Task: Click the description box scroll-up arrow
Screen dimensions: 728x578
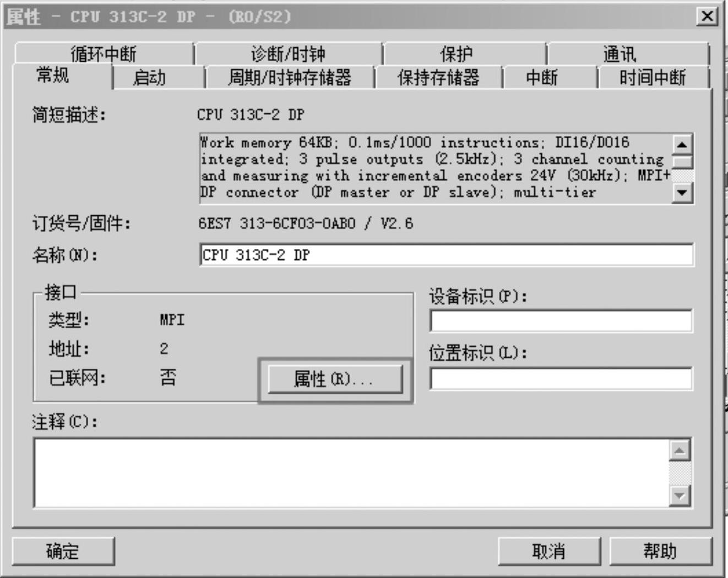Action: 682,145
